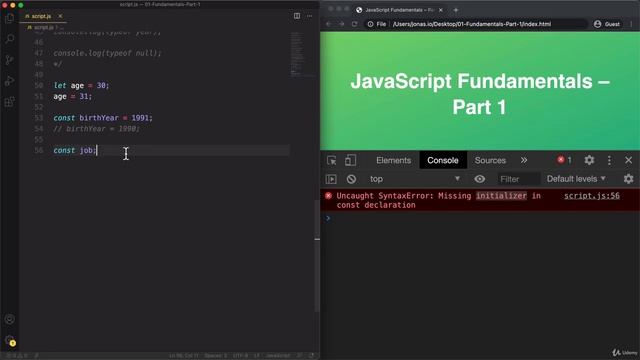Screen dimensions: 640x360
Task: Activate DevTools inspect element picker
Action: 331,160
